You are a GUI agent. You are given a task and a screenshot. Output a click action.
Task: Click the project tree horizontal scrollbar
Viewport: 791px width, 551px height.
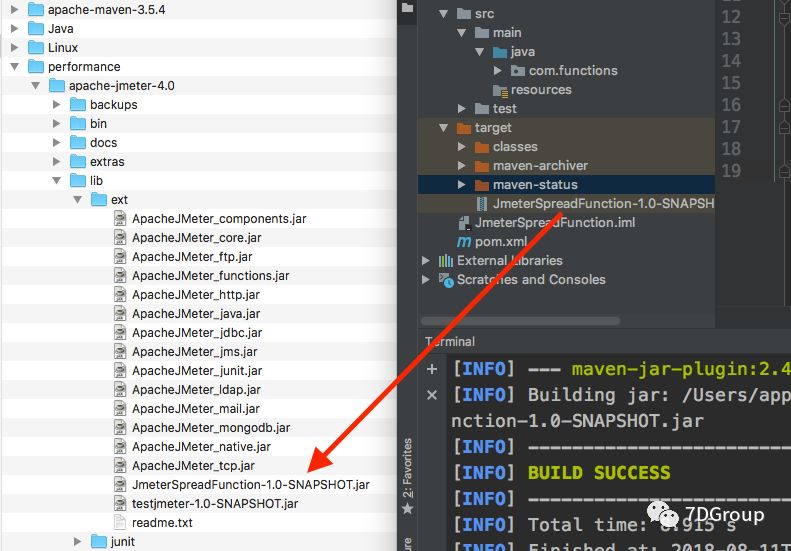pyautogui.click(x=520, y=321)
